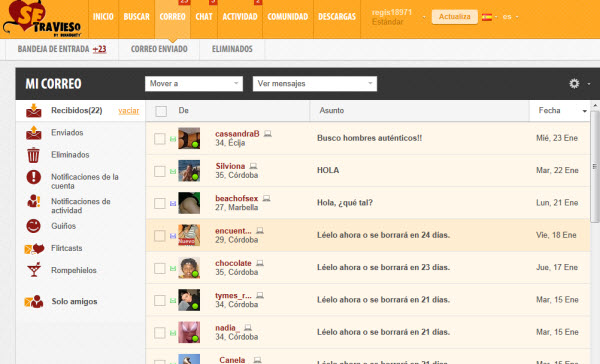The image size is (600, 364).
Task: Open the Flirtcasts heart-mail icon
Action: (34, 248)
